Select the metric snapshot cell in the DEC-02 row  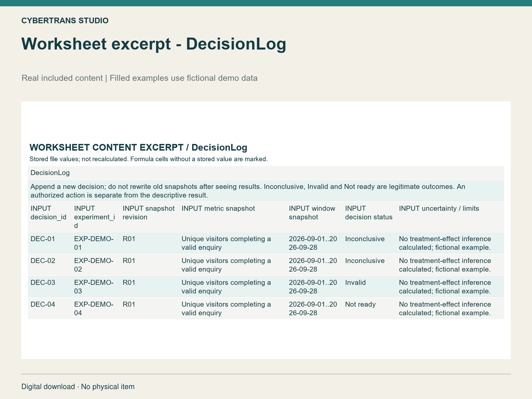click(226, 265)
